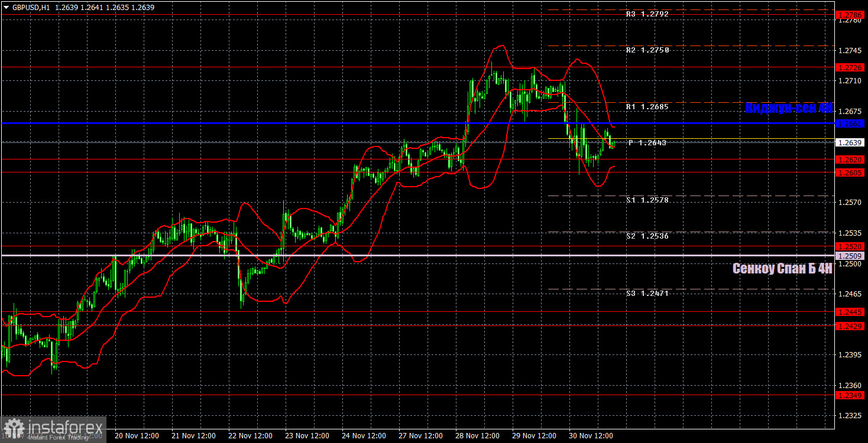
Task: Click the Киджун-сен 4H line label
Action: click(789, 108)
